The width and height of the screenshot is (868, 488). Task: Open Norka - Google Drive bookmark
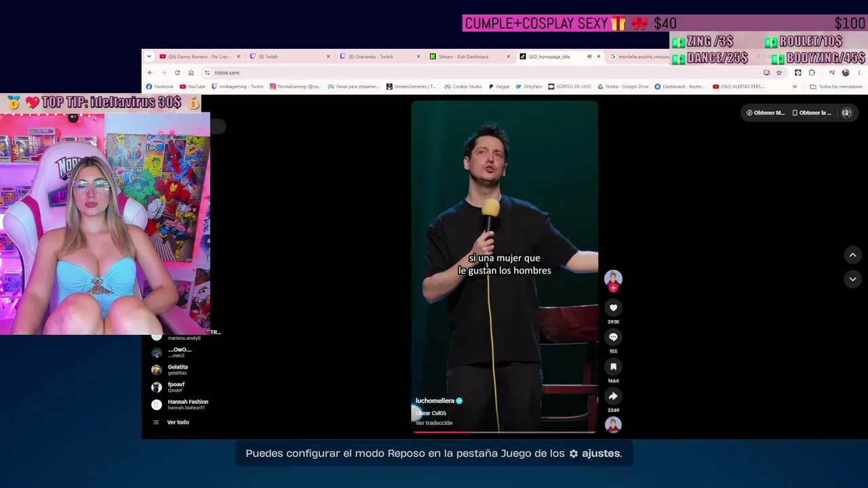(623, 87)
